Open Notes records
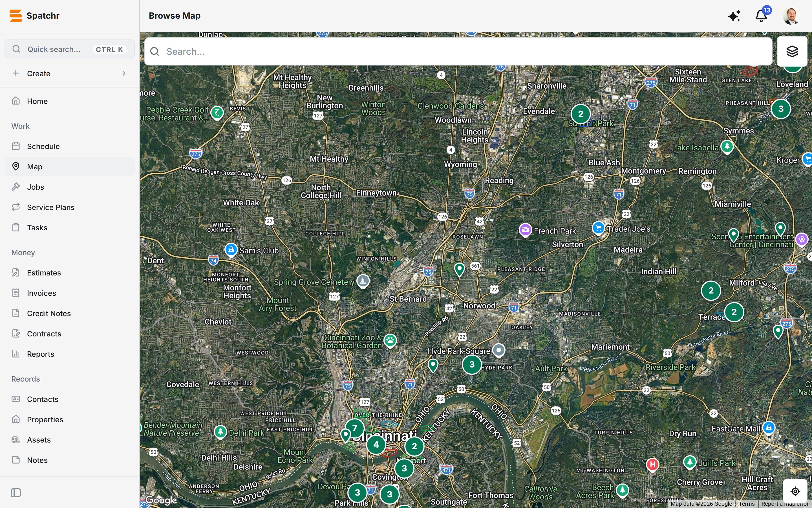Image resolution: width=812 pixels, height=508 pixels. (x=69, y=460)
